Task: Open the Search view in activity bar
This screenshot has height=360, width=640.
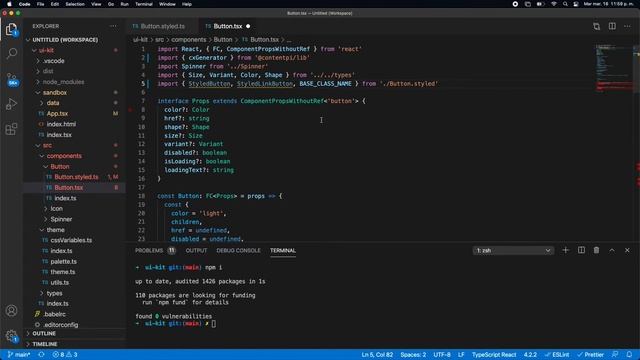Action: (x=11, y=53)
